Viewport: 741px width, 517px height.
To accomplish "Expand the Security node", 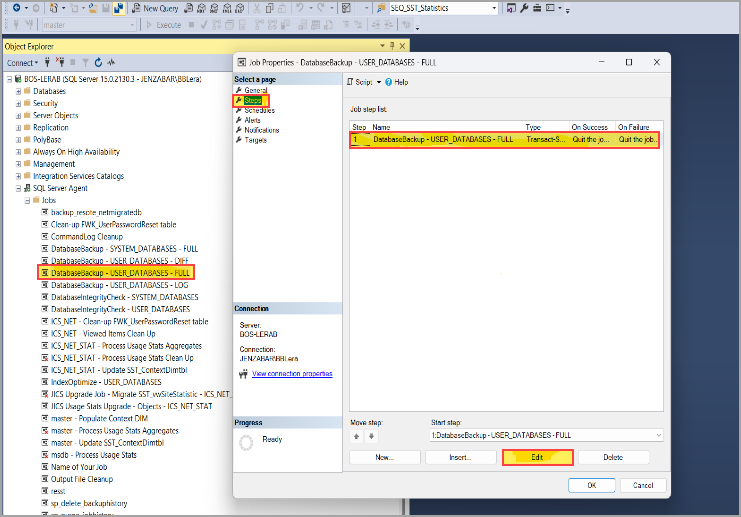I will (18, 103).
